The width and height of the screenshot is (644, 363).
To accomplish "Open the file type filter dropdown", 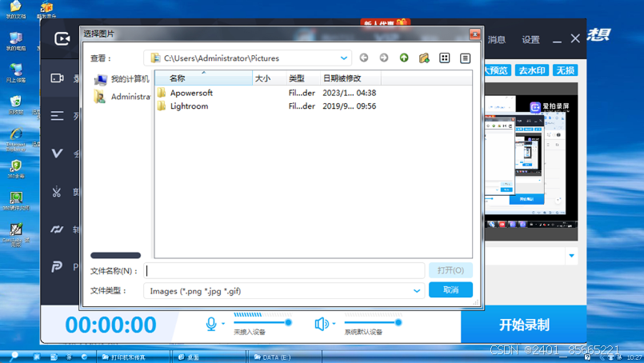I will (417, 291).
